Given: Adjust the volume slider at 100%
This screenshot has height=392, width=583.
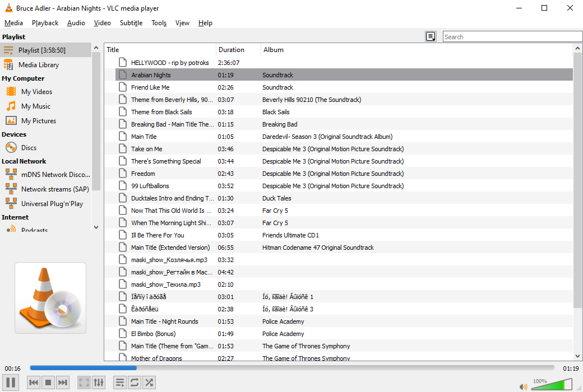Looking at the screenshot, I should coord(552,384).
